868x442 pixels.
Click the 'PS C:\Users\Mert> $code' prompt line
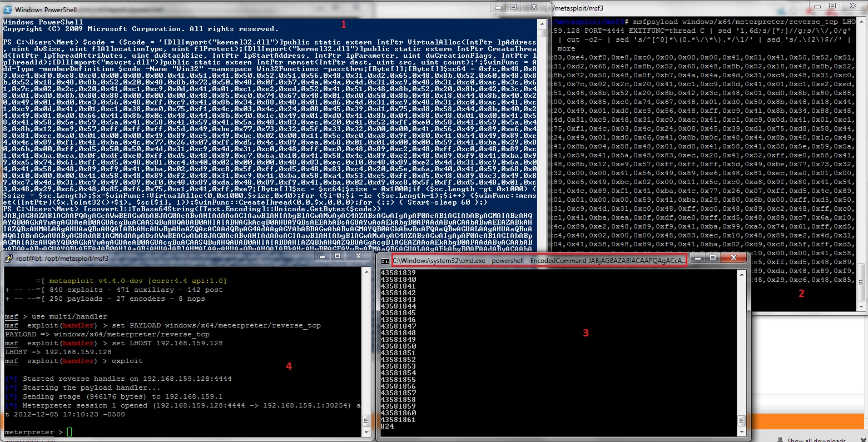(270, 42)
